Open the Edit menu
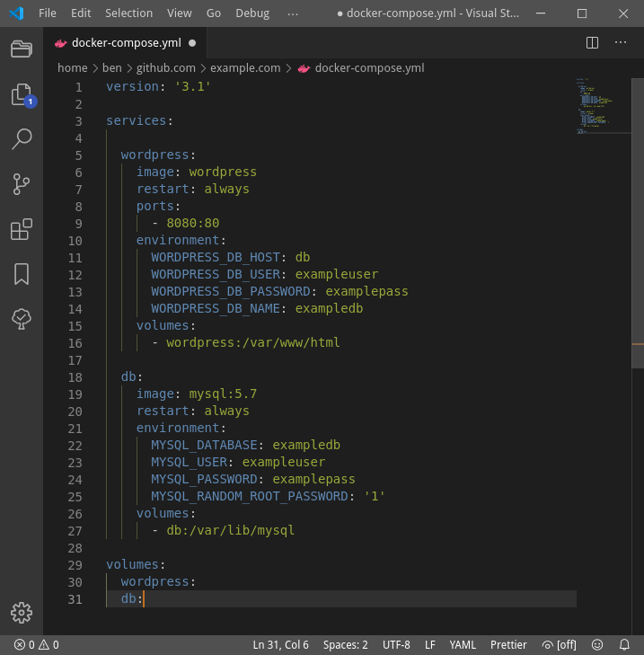 click(81, 13)
